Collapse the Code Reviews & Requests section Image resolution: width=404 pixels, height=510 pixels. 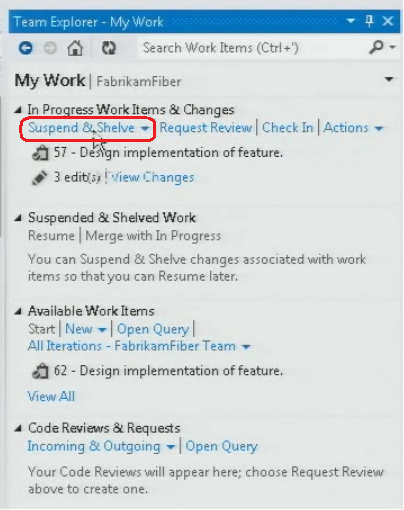18,428
